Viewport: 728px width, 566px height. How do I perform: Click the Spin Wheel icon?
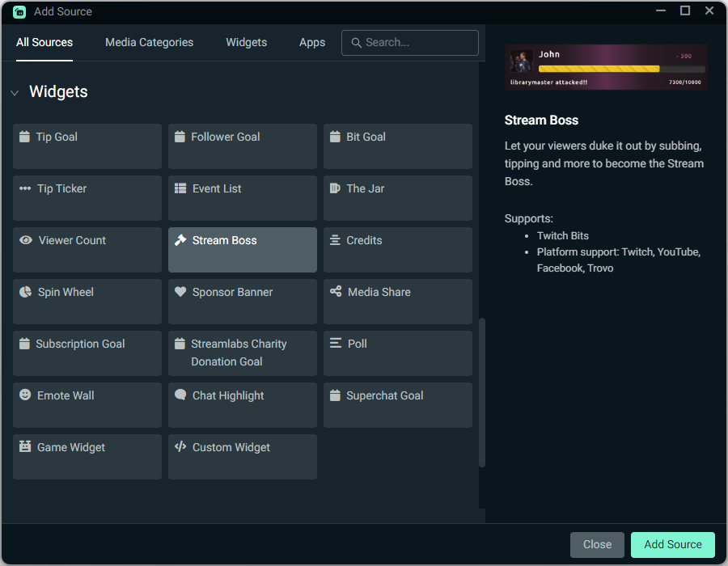click(25, 292)
